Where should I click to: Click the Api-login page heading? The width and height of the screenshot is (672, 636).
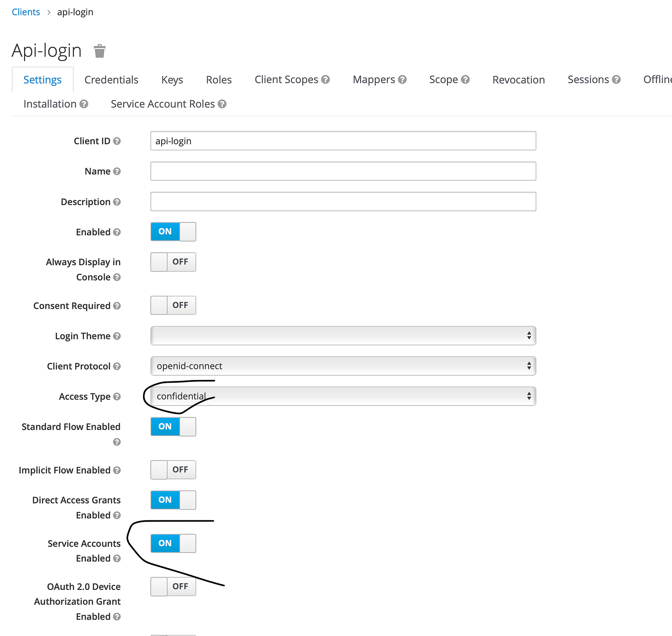tap(47, 51)
